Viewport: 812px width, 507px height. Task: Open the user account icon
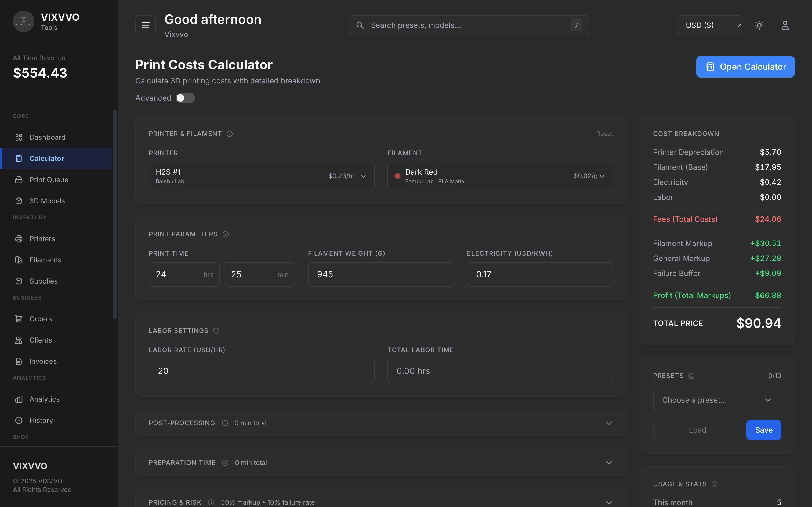[785, 25]
